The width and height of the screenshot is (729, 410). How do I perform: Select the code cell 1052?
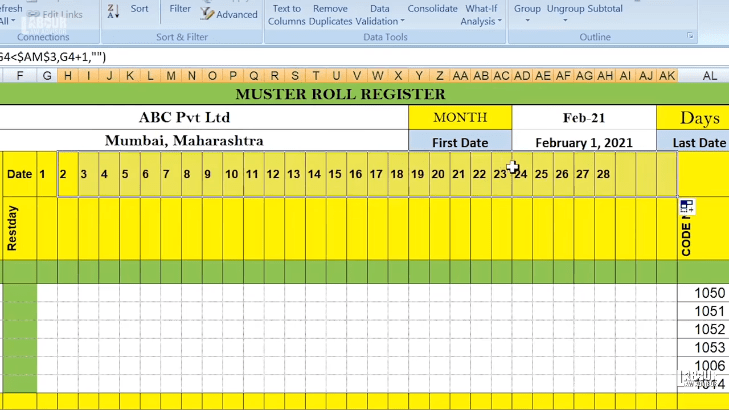pyautogui.click(x=703, y=329)
